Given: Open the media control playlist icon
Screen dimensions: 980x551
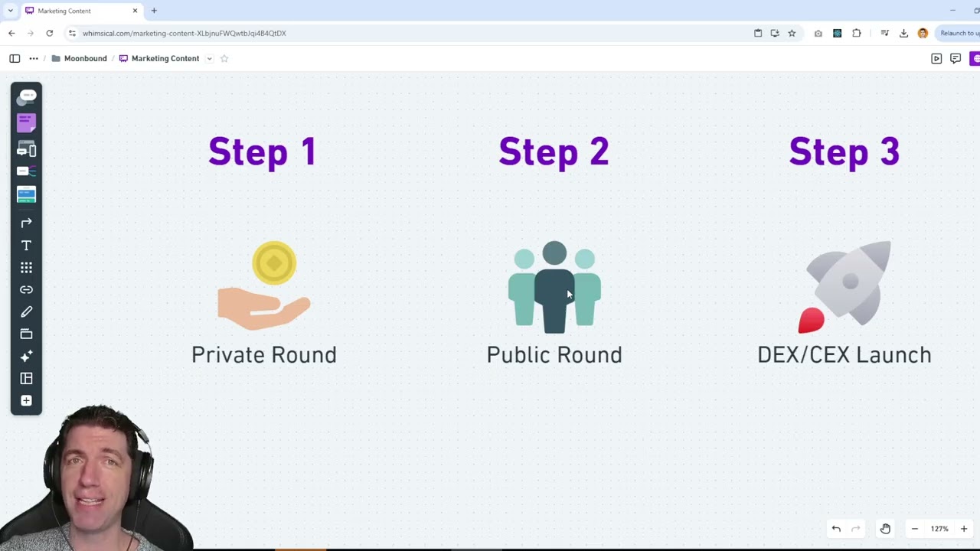Looking at the screenshot, I should click(884, 33).
